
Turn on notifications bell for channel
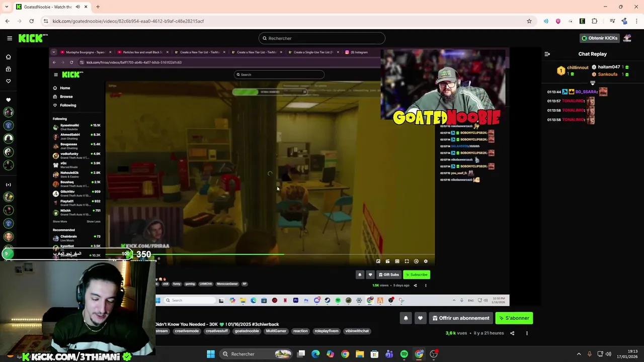(406, 318)
